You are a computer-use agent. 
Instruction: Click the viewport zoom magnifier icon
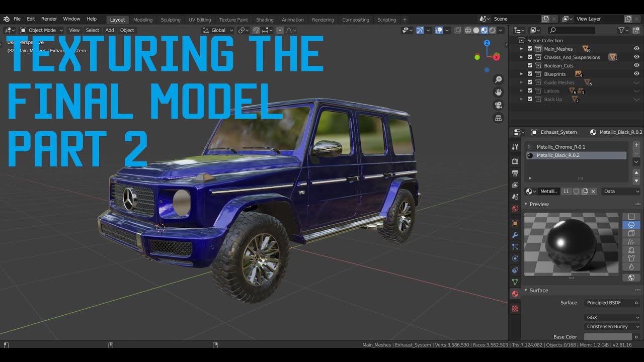pyautogui.click(x=498, y=79)
